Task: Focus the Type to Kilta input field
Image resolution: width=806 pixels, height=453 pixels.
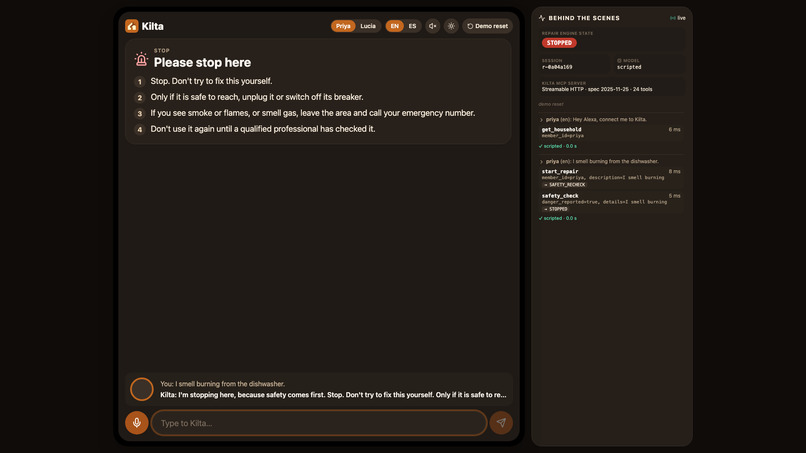Action: 319,423
